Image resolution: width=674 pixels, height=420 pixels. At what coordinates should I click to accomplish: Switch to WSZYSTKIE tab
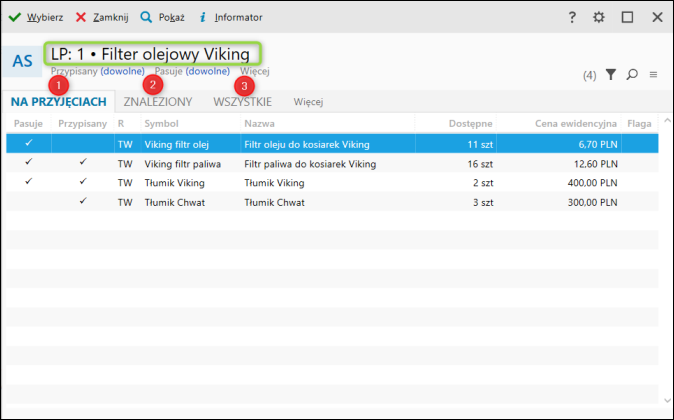[242, 102]
